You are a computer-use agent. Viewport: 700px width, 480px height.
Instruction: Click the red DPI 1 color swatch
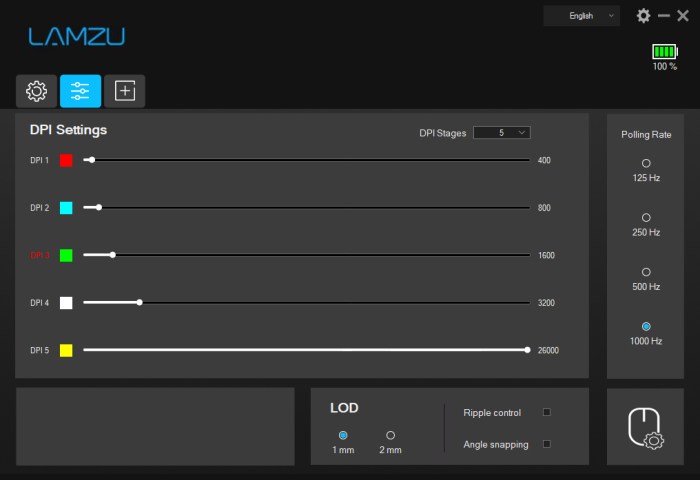pyautogui.click(x=66, y=160)
